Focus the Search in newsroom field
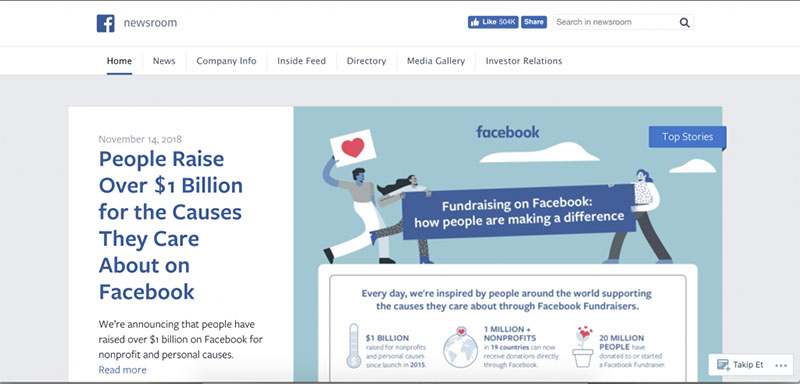The height and width of the screenshot is (384, 800). 615,22
